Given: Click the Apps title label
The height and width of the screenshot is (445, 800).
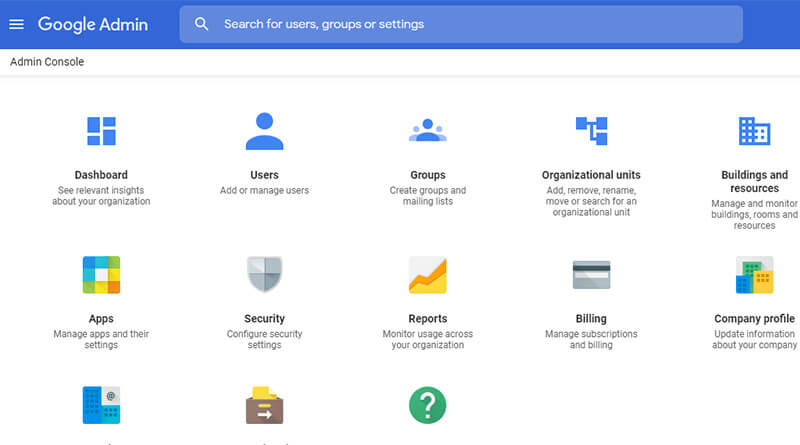Looking at the screenshot, I should [x=101, y=319].
